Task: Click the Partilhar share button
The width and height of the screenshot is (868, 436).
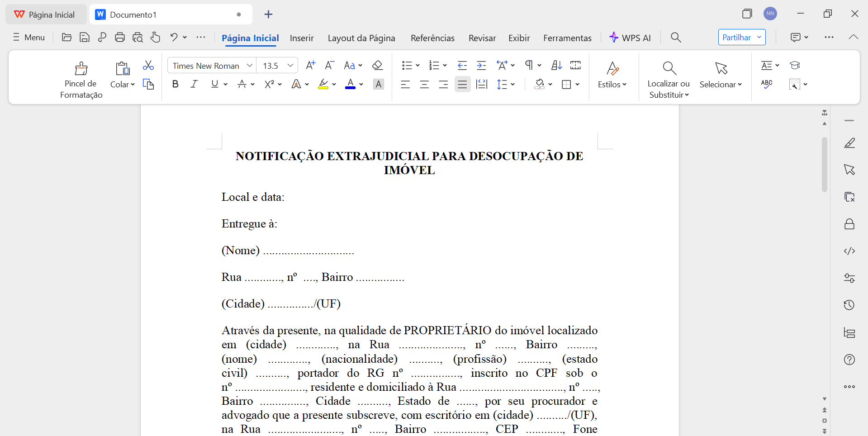Action: click(742, 37)
